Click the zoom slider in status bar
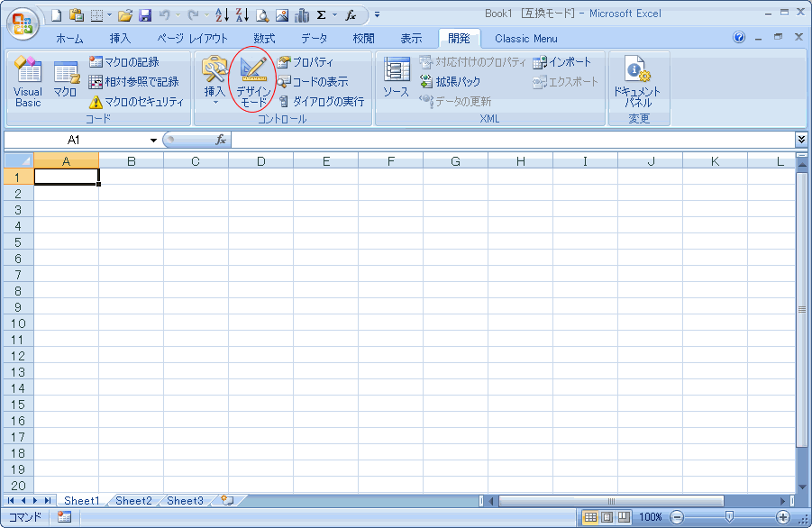The image size is (812, 528). click(x=729, y=517)
